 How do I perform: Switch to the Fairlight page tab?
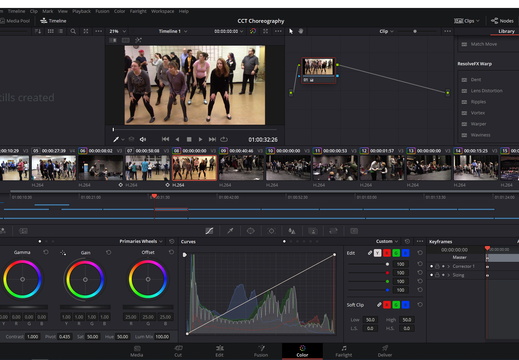[344, 351]
